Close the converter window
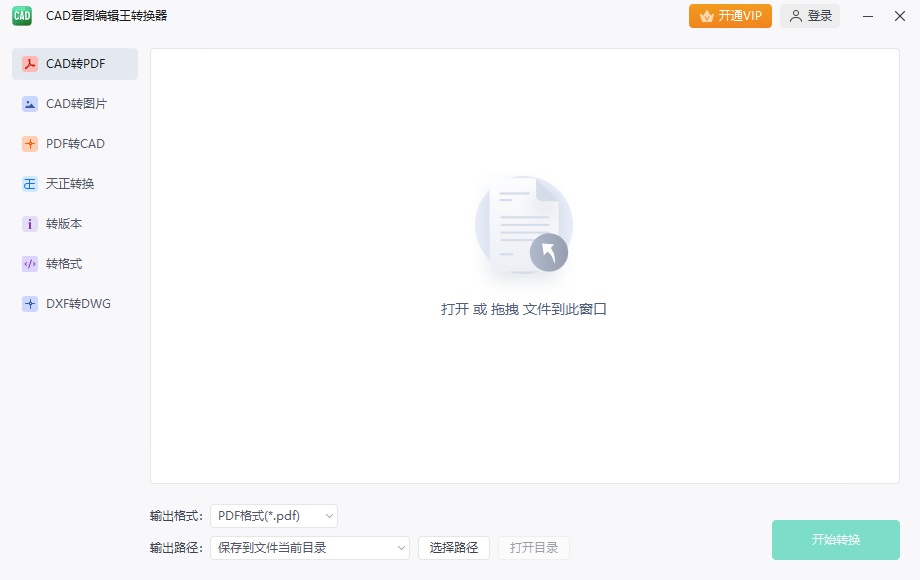 pos(900,16)
